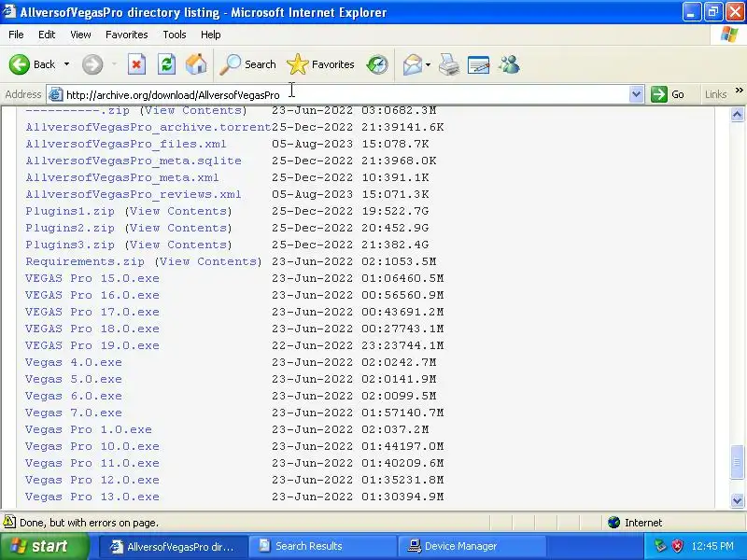Open the Messenger people icon

pyautogui.click(x=509, y=64)
